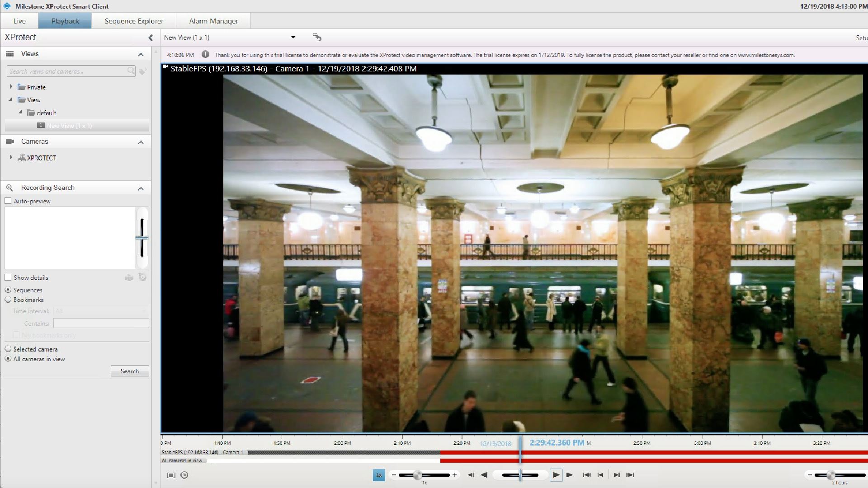
Task: Select the Selected camera option
Action: pos(8,349)
